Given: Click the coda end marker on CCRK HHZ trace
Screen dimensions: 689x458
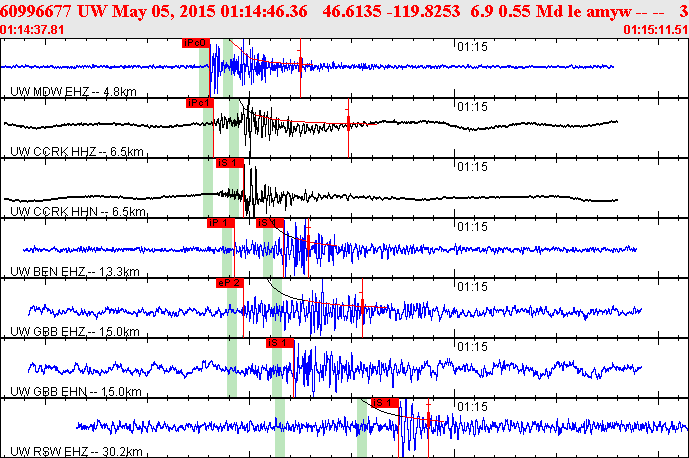Looking at the screenshot, I should pyautogui.click(x=348, y=124).
